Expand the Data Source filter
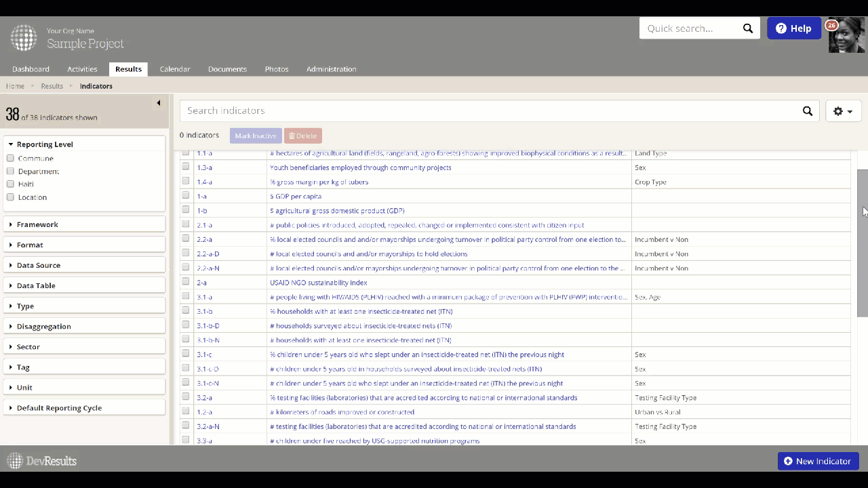The height and width of the screenshot is (488, 868). [x=84, y=265]
